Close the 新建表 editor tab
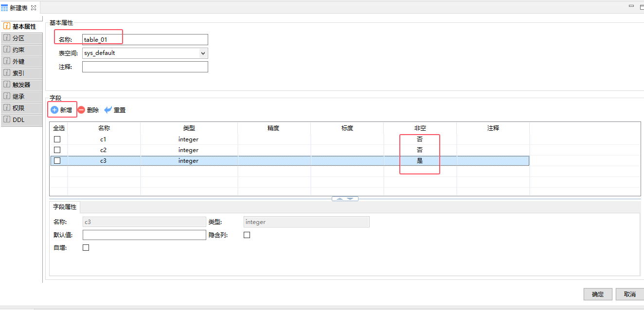 point(34,8)
